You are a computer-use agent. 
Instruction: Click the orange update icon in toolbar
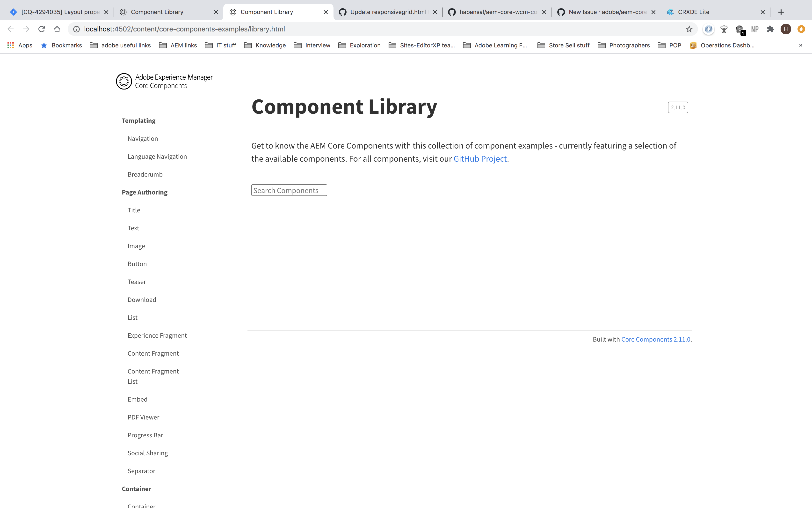pyautogui.click(x=801, y=29)
